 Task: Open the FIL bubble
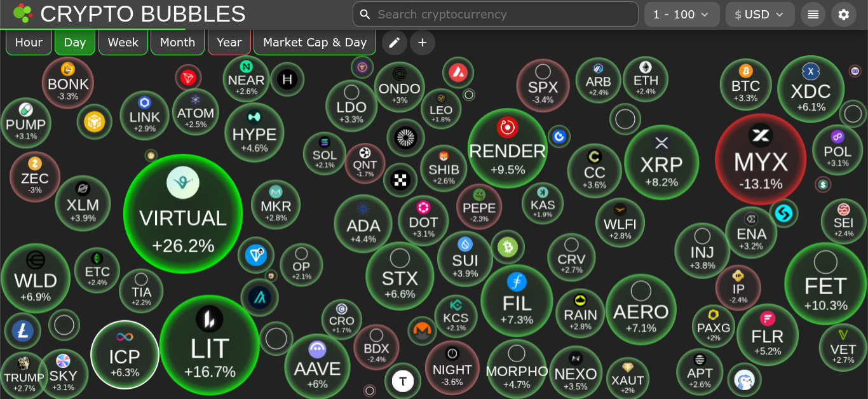coord(517,300)
